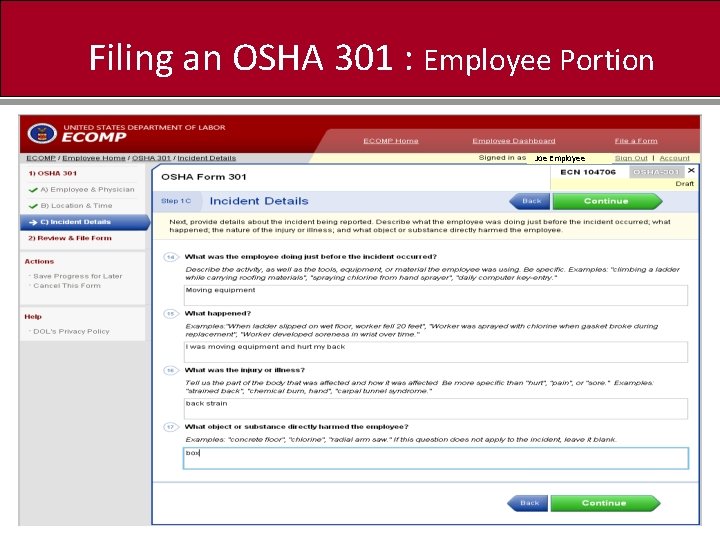
Task: Open the File a Form link
Action: pos(636,141)
